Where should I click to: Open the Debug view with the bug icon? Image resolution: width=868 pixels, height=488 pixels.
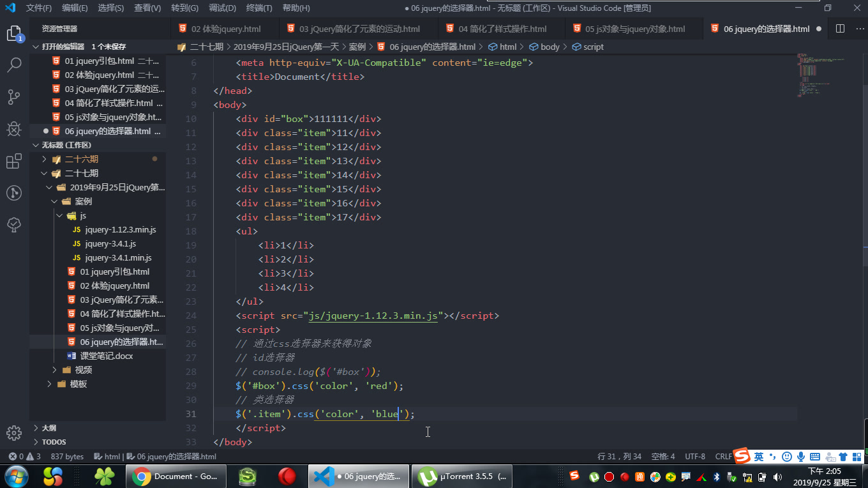click(x=14, y=129)
